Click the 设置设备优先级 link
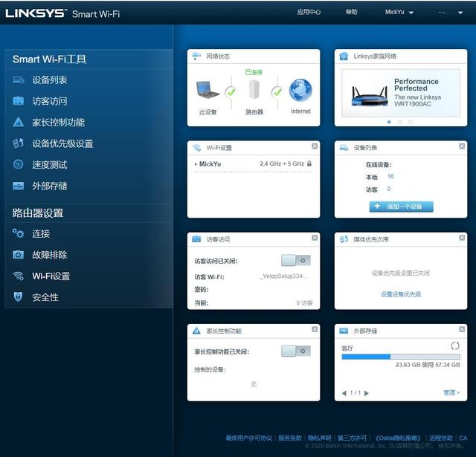 click(401, 294)
